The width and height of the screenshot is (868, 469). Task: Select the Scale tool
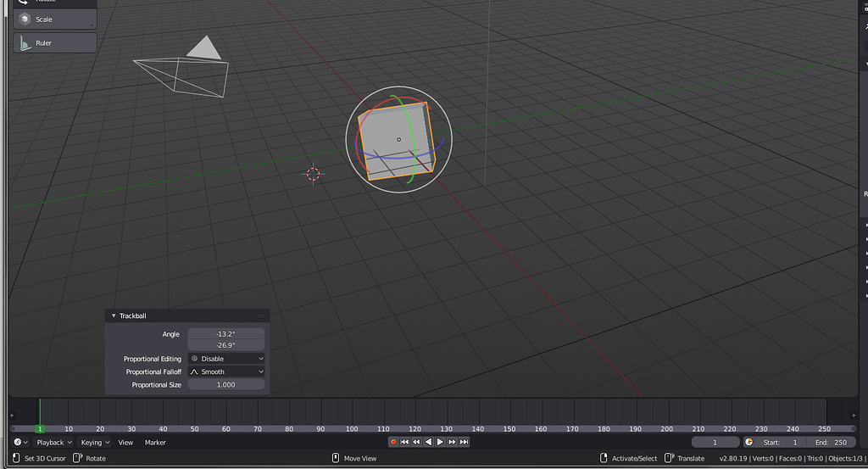point(55,20)
